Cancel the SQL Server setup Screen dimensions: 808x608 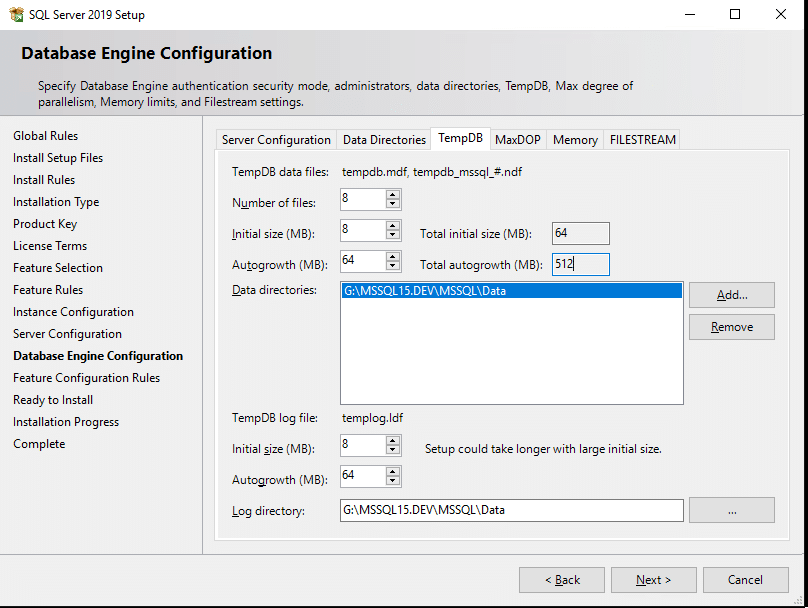tap(745, 579)
